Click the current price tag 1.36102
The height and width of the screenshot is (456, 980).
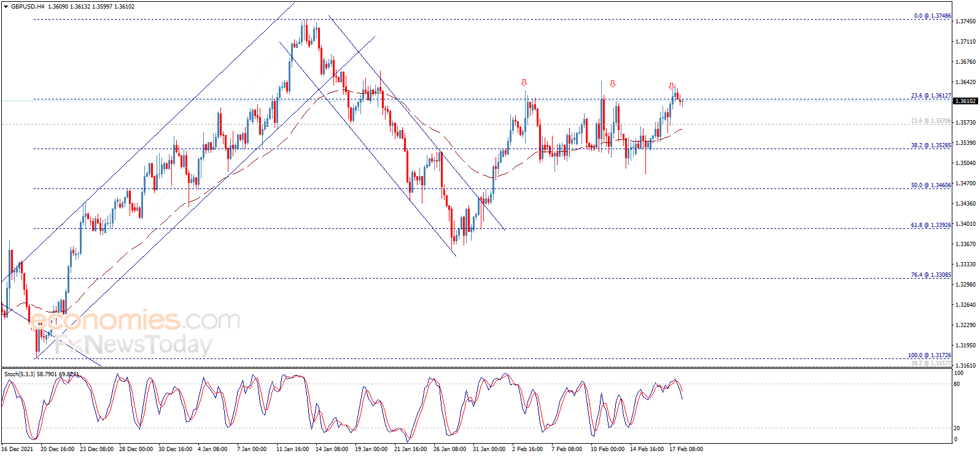click(965, 101)
